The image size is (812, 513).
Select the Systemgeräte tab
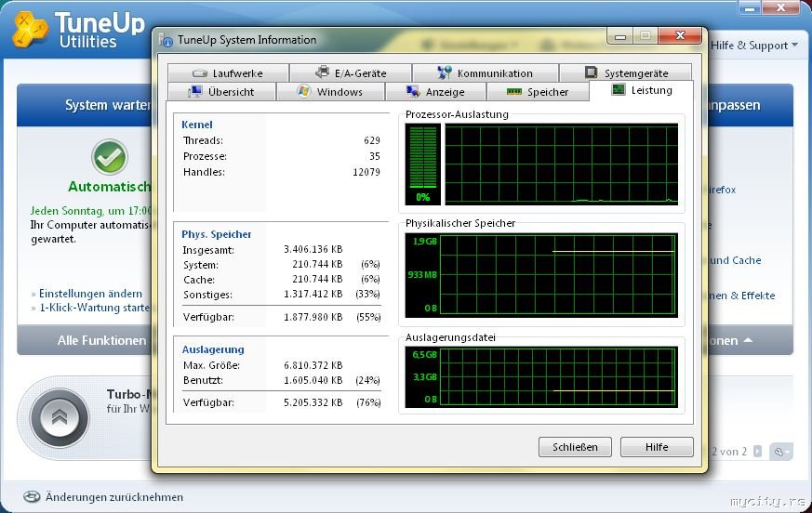pos(626,73)
